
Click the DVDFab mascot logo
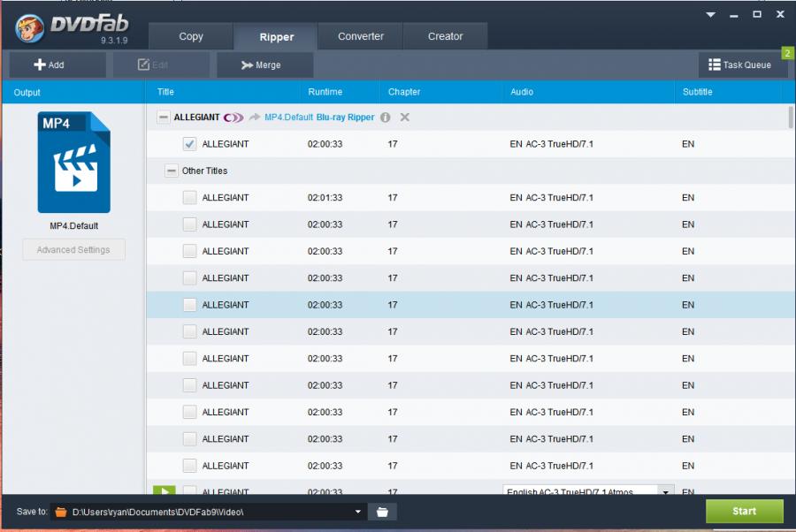point(29,28)
